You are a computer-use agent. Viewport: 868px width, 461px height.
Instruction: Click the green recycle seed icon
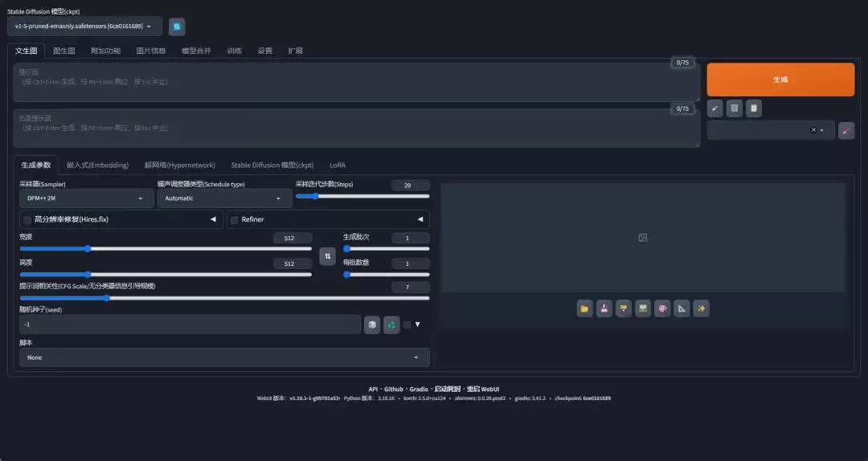pos(391,324)
